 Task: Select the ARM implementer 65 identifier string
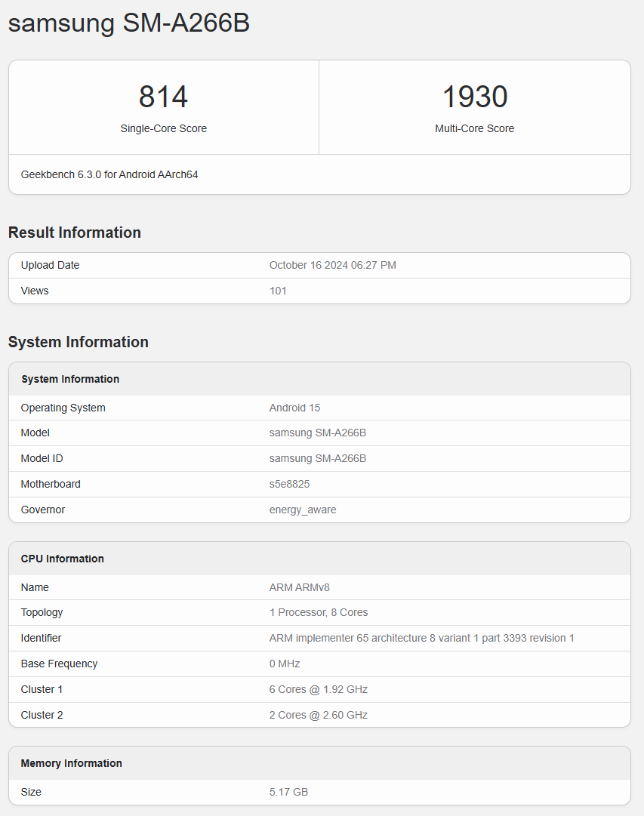coord(422,638)
